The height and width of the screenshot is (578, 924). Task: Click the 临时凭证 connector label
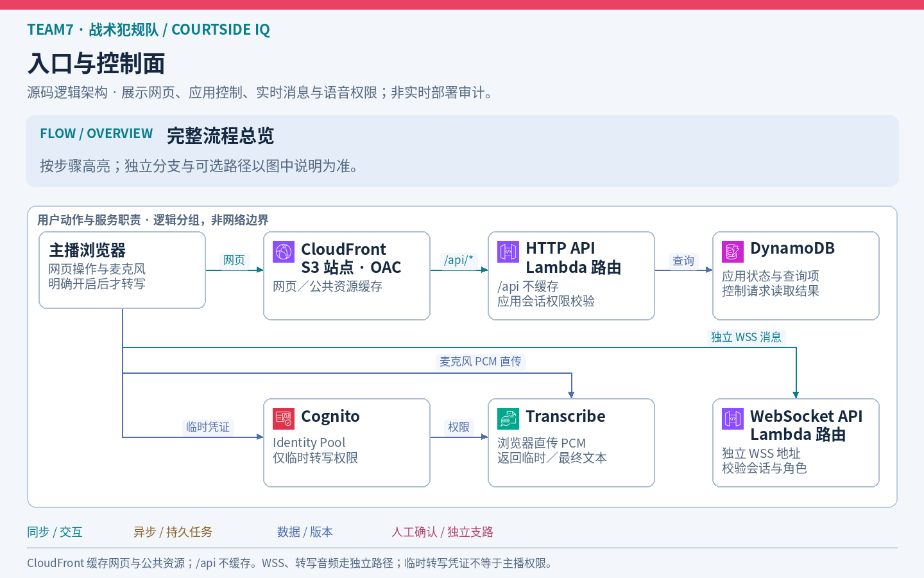pyautogui.click(x=208, y=427)
